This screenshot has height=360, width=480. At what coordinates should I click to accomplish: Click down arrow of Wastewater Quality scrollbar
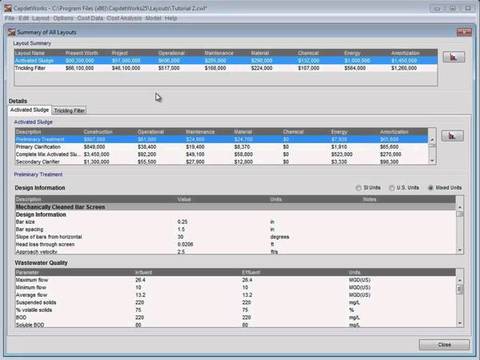click(460, 323)
